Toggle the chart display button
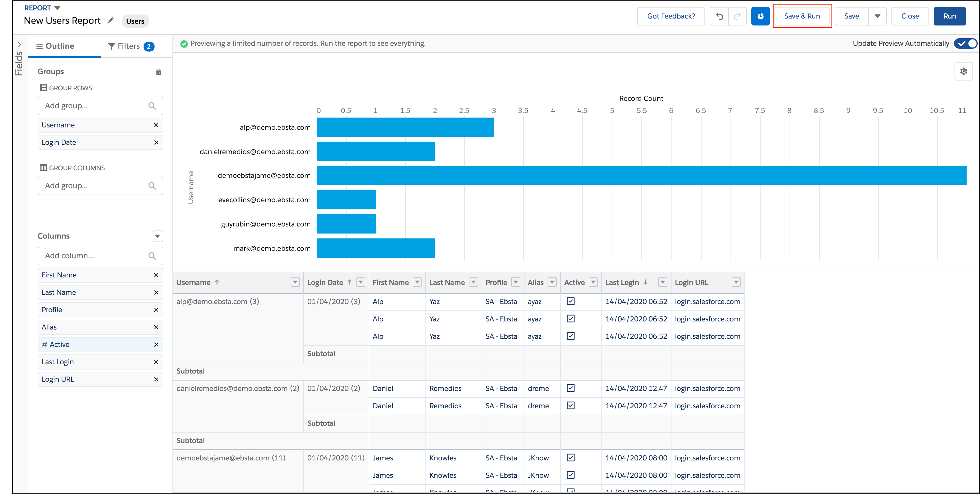 tap(760, 16)
